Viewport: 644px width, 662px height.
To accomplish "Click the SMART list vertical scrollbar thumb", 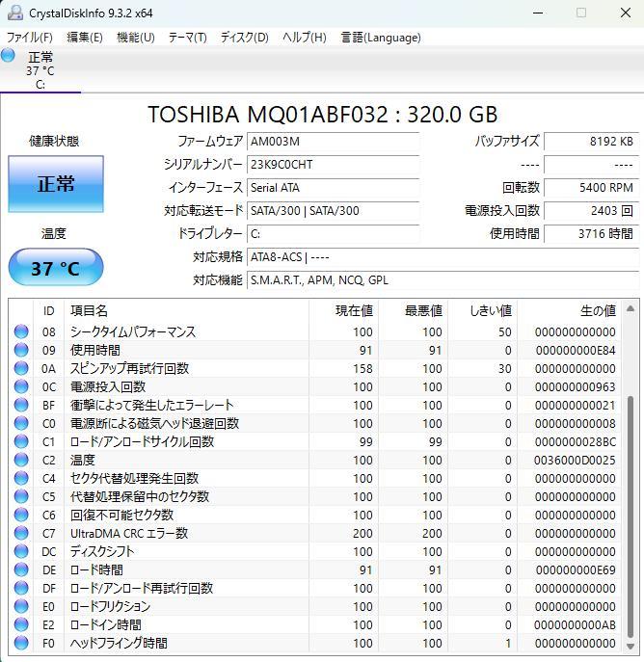I will pyautogui.click(x=631, y=516).
